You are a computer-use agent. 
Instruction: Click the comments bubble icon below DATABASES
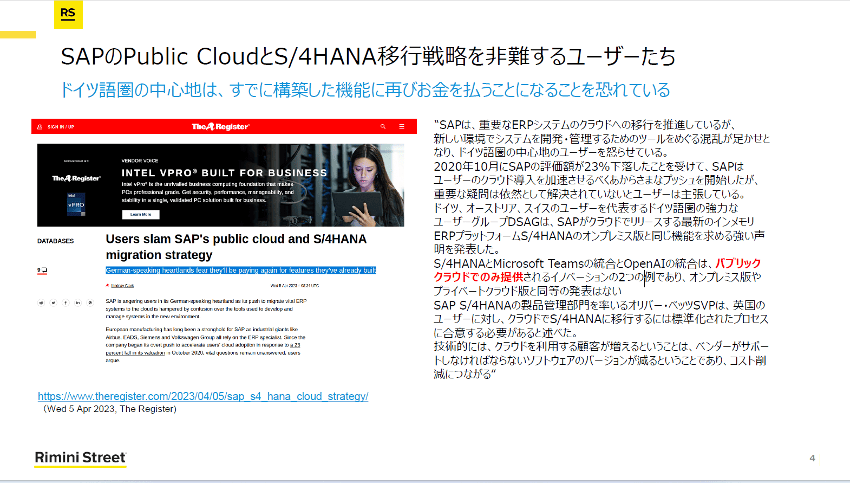[42, 270]
